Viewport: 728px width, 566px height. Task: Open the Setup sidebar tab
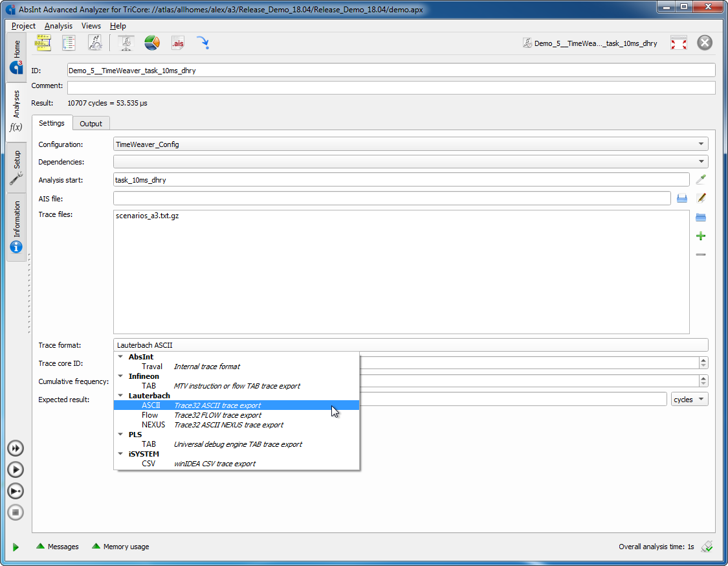tap(16, 167)
